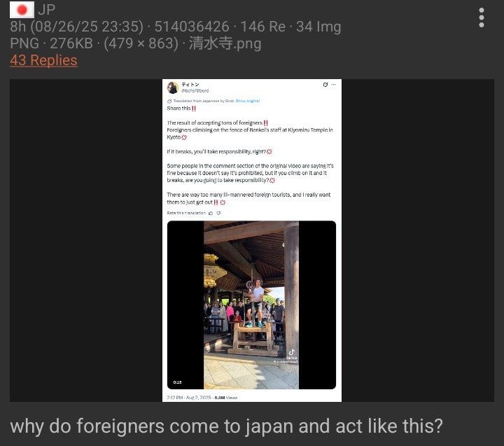Open the three-dot post options menu
Viewport: 504px width, 446px height.
481,18
